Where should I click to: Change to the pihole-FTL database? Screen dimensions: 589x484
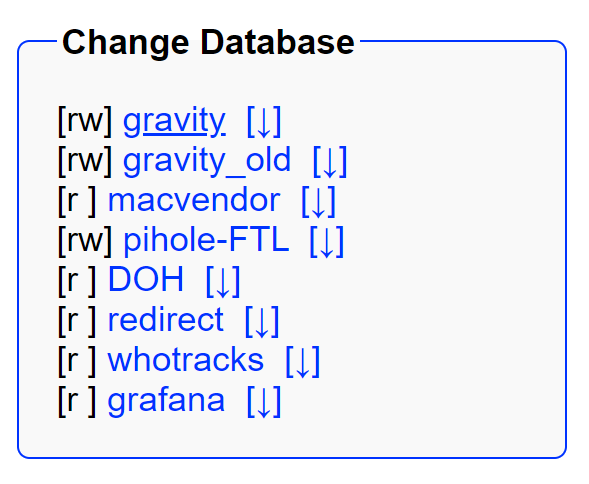[x=206, y=241]
